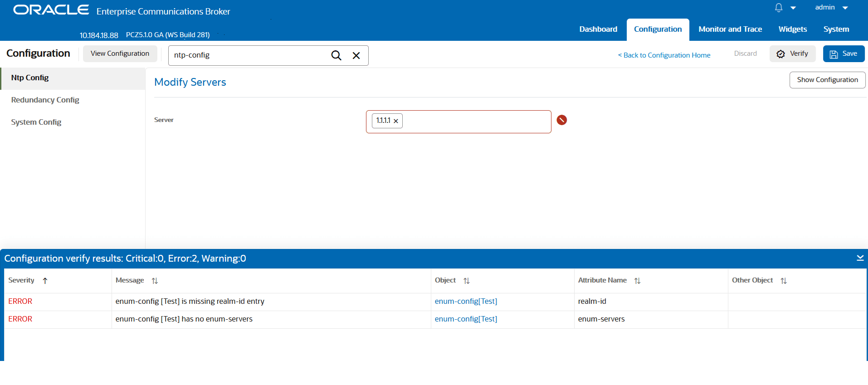Viewport: 868px width, 385px height.
Task: Click the admin user name
Action: pyautogui.click(x=825, y=7)
